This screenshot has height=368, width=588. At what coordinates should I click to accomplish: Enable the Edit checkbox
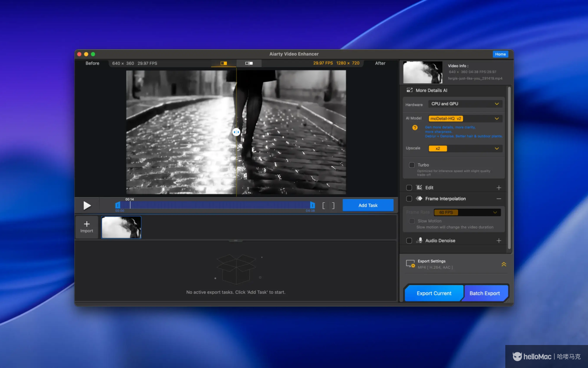coord(409,188)
